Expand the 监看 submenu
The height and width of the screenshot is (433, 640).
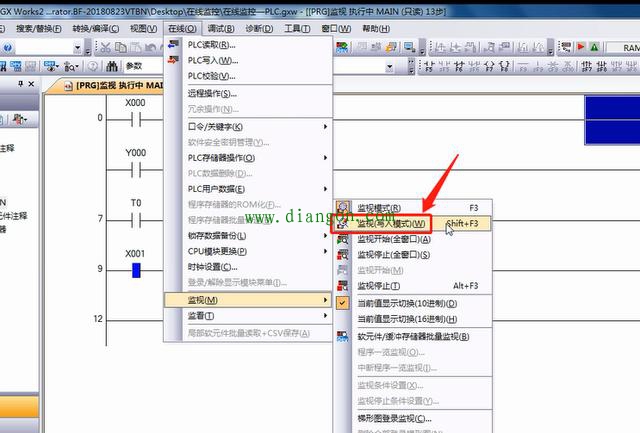(x=248, y=315)
